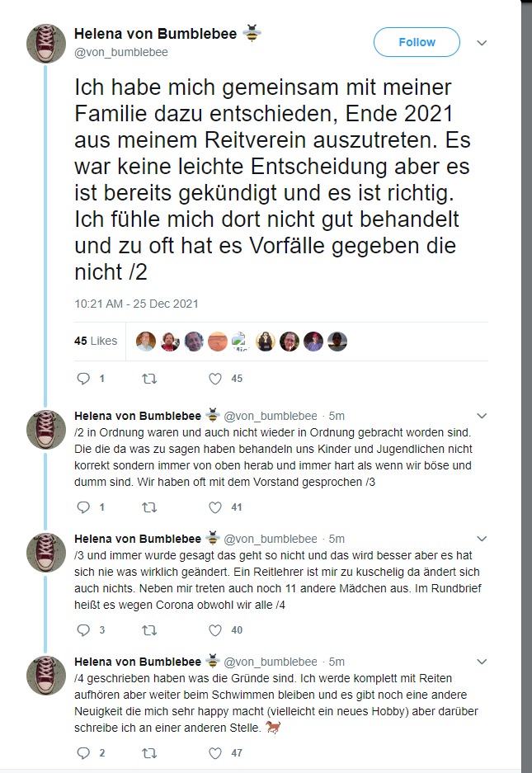Reply to the /2 tweet

(82, 507)
